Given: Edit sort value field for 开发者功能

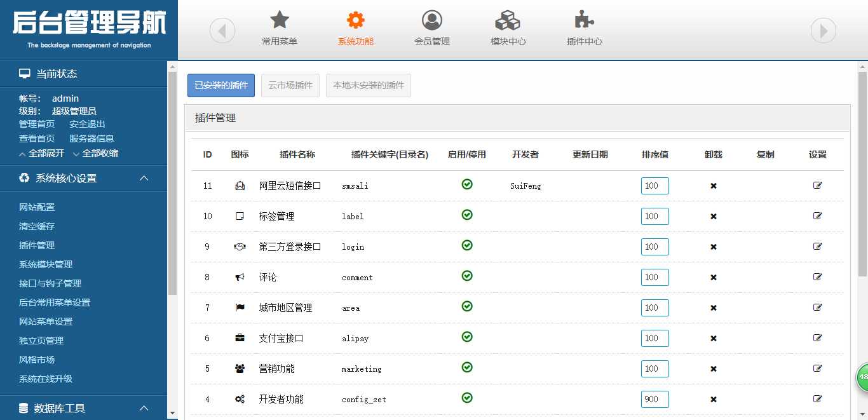Looking at the screenshot, I should [x=655, y=399].
